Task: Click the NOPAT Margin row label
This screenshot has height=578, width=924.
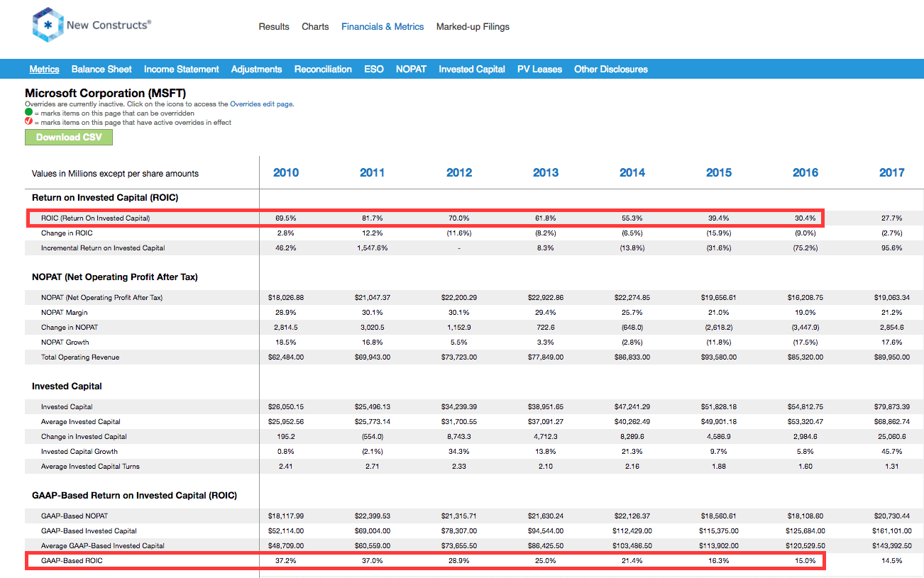Action: 63,313
